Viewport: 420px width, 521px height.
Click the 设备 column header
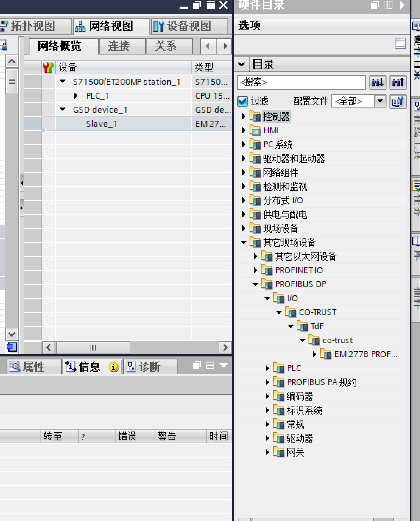[x=123, y=67]
